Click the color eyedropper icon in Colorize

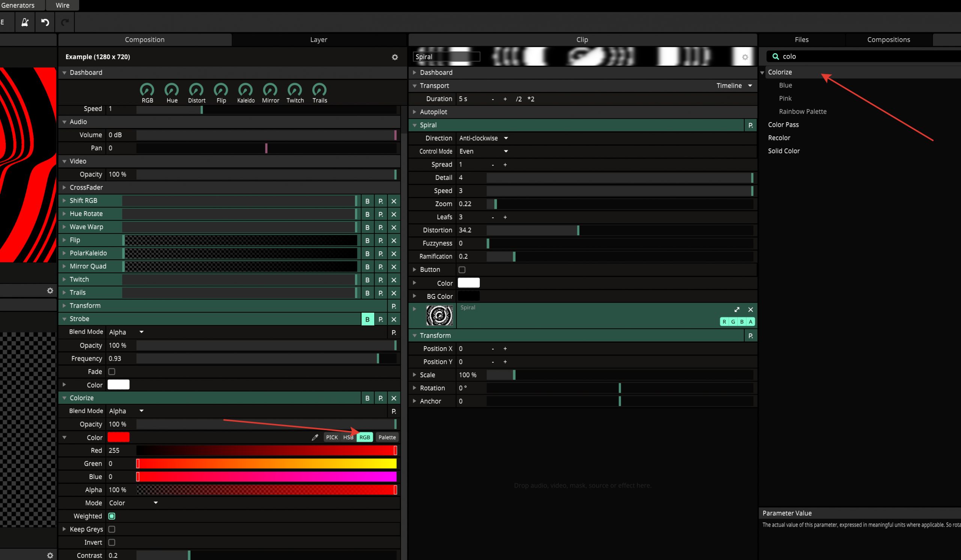(x=315, y=437)
